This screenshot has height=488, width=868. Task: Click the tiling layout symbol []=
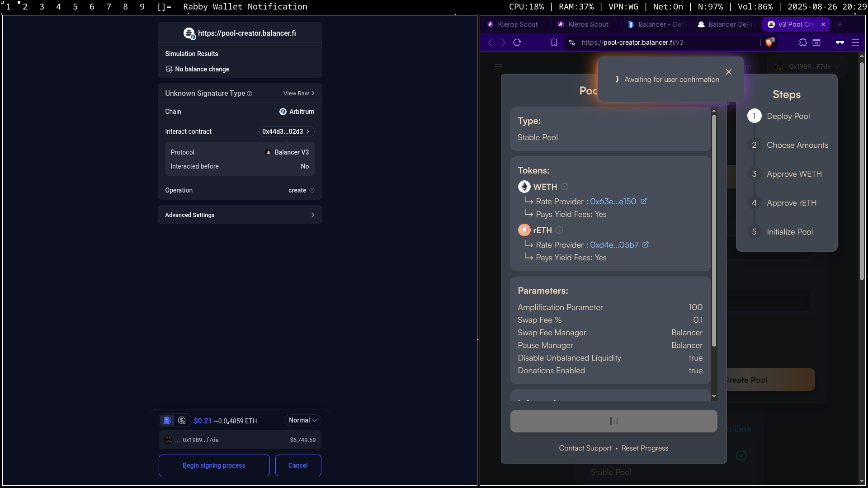(x=164, y=7)
